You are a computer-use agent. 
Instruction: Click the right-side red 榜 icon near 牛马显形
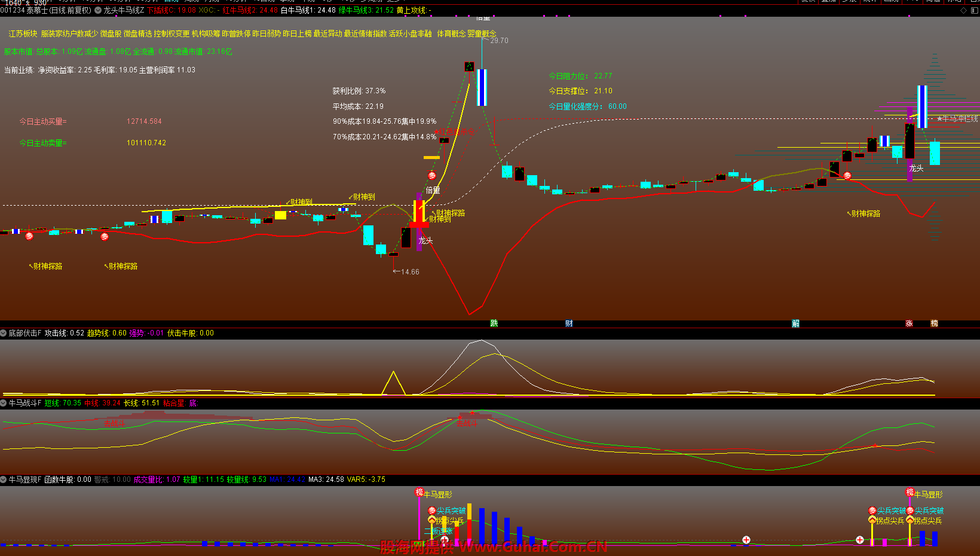coord(910,492)
